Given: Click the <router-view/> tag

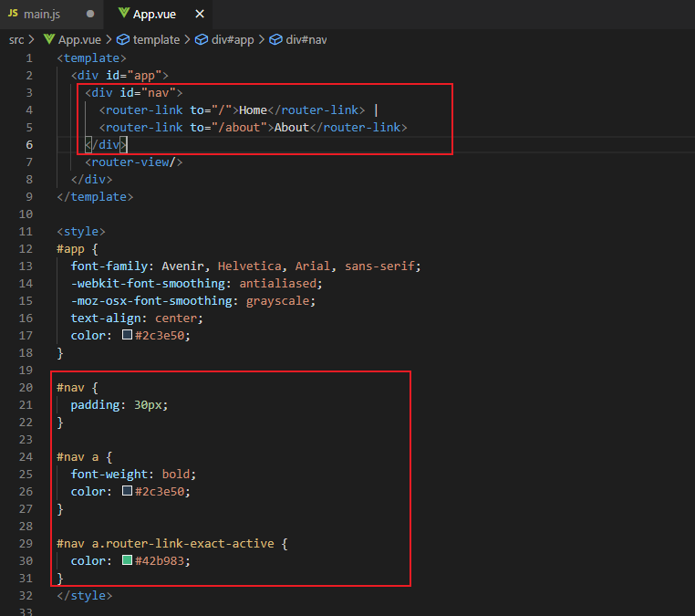Looking at the screenshot, I should pos(133,162).
